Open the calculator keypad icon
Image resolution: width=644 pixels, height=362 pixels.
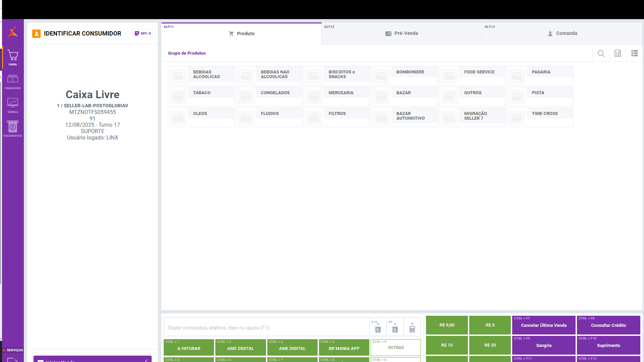click(412, 328)
